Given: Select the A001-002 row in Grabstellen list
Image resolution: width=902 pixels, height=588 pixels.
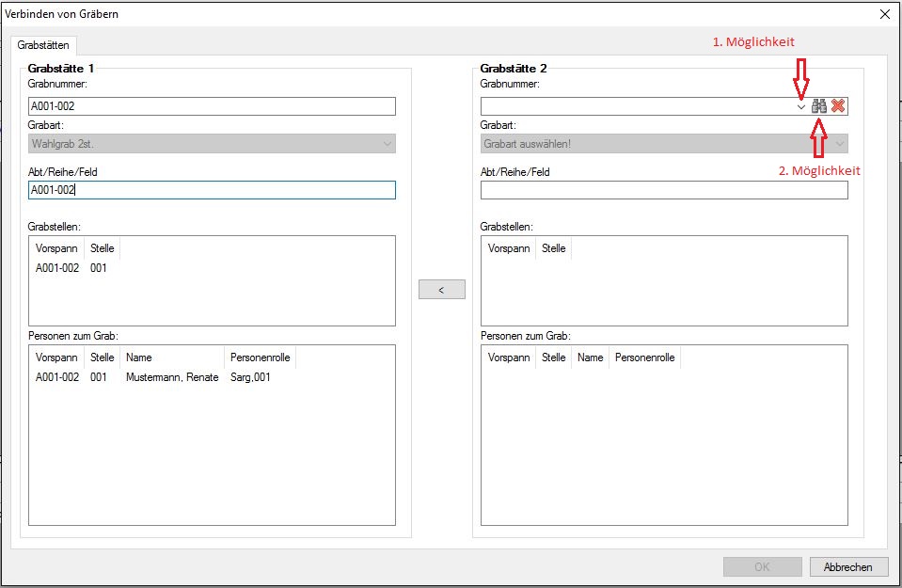Looking at the screenshot, I should [x=57, y=268].
